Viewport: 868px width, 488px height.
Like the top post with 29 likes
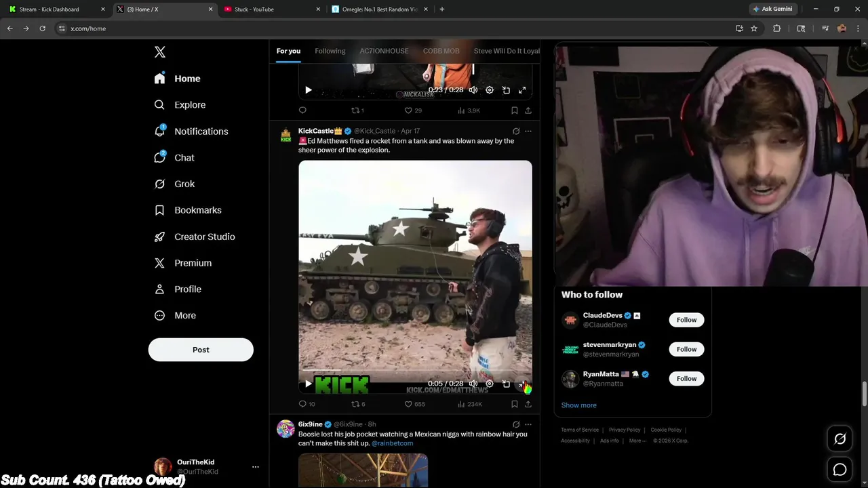tap(413, 110)
